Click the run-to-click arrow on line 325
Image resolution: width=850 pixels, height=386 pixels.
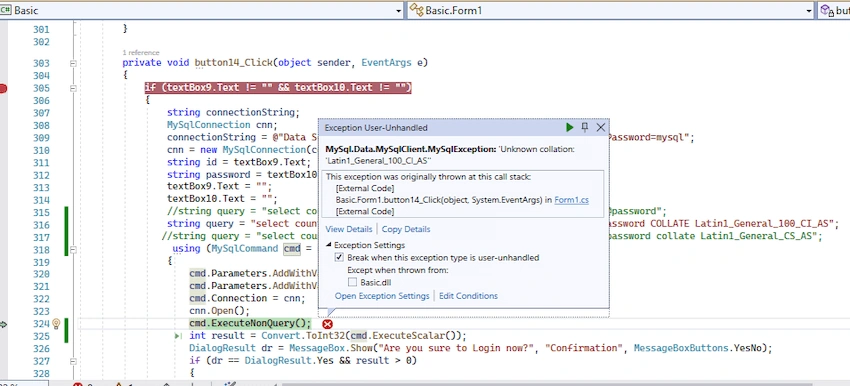178,336
